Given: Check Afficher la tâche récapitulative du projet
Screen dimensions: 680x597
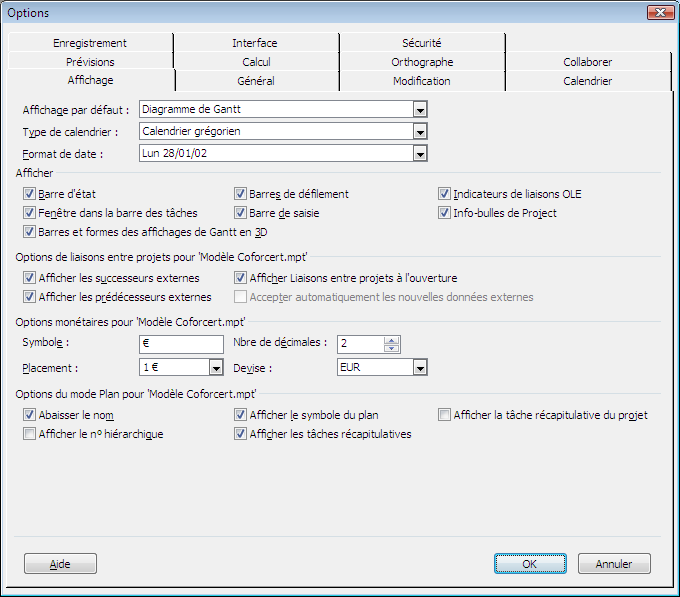Looking at the screenshot, I should (x=445, y=415).
